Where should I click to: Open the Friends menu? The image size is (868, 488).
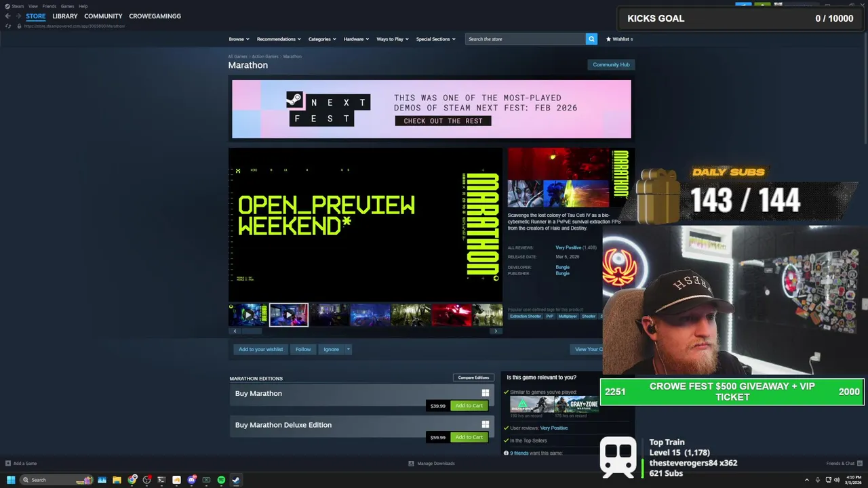click(49, 6)
